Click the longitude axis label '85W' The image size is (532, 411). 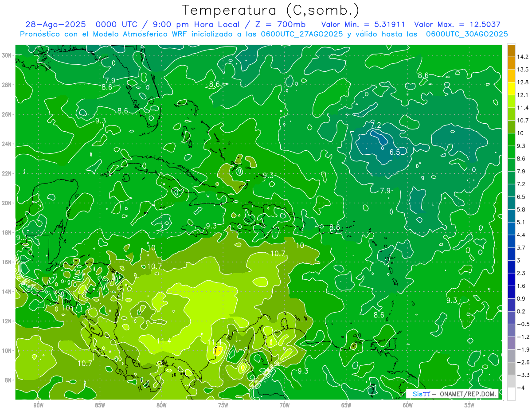tap(100, 405)
